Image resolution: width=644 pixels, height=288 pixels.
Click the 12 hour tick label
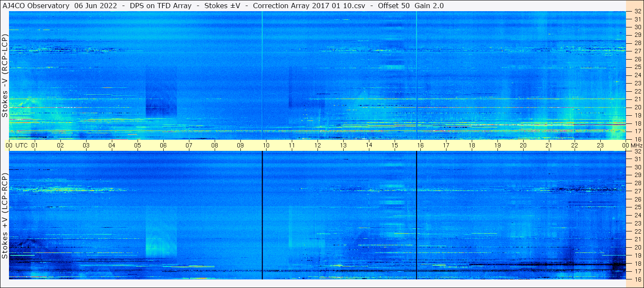(x=318, y=145)
